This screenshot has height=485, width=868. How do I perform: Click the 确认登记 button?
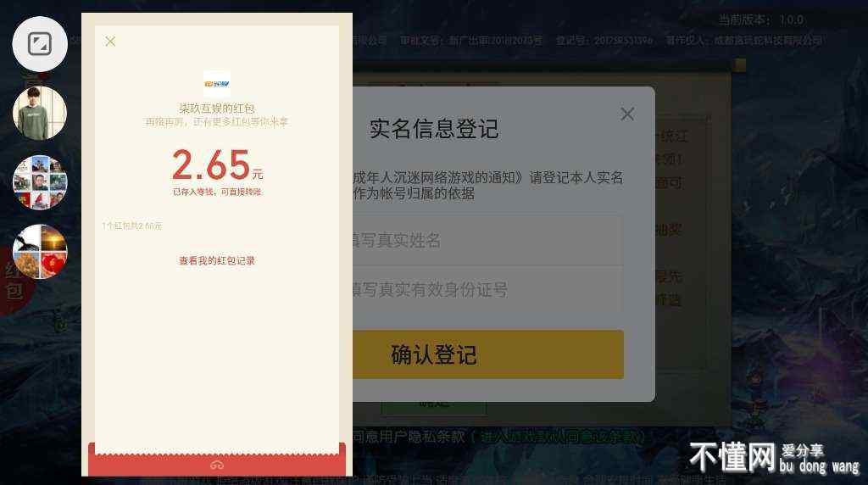[487, 355]
